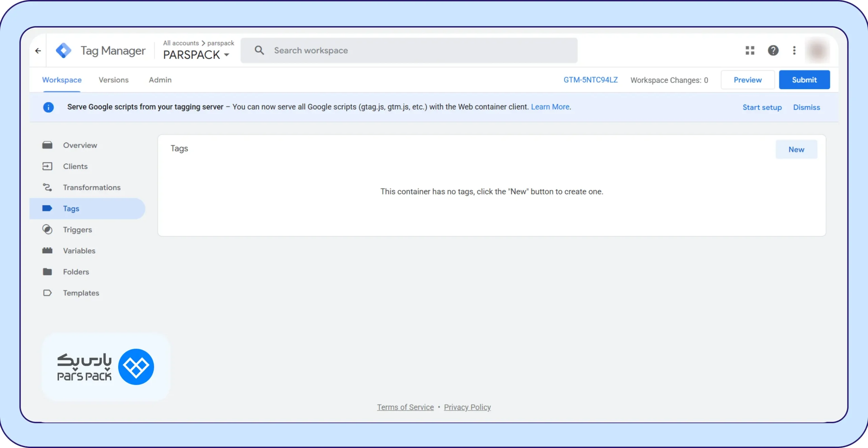Click the Triggers sidebar icon

47,229
